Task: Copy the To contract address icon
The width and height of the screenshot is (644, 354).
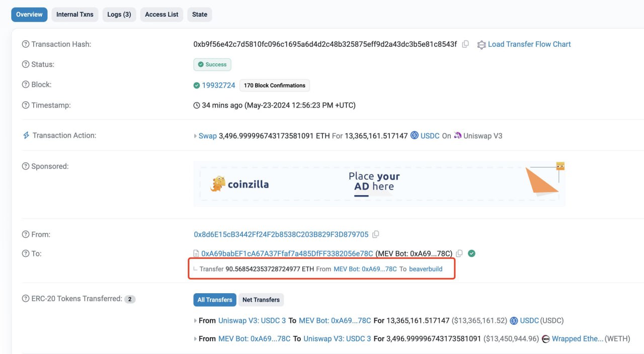Action: click(459, 253)
